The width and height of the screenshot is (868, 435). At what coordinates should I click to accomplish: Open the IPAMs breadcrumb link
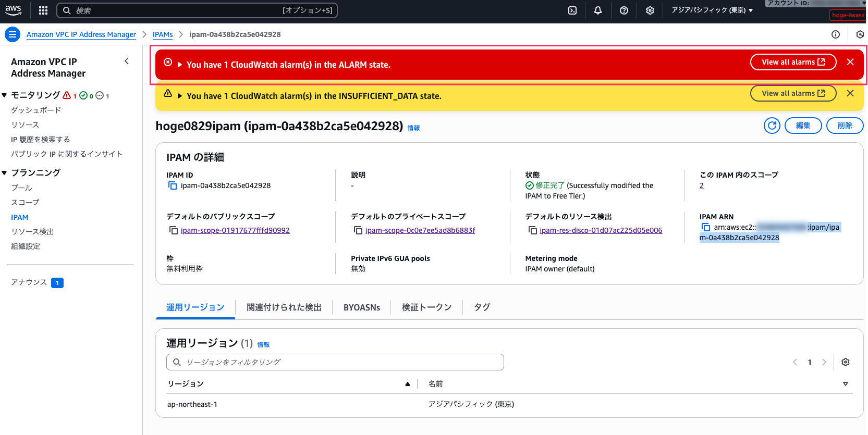163,34
